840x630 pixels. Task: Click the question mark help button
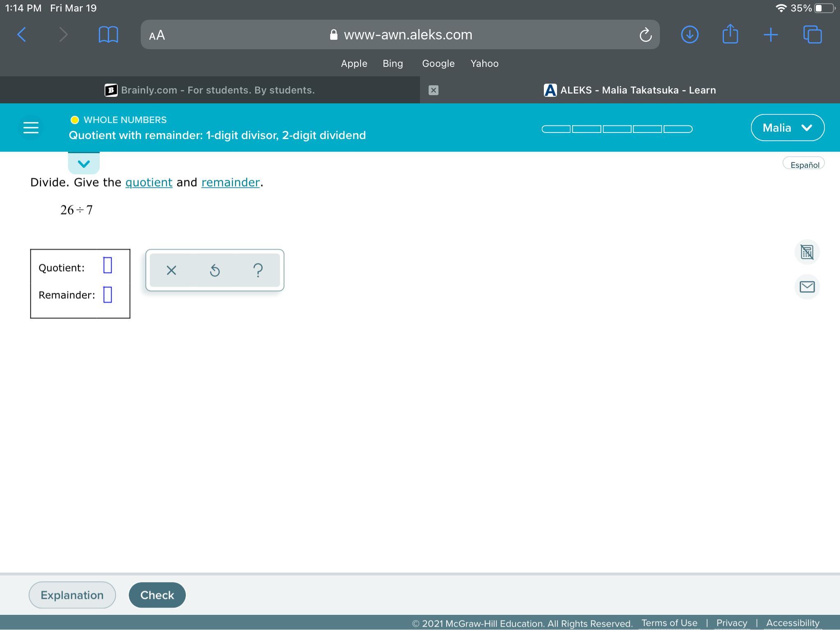258,270
